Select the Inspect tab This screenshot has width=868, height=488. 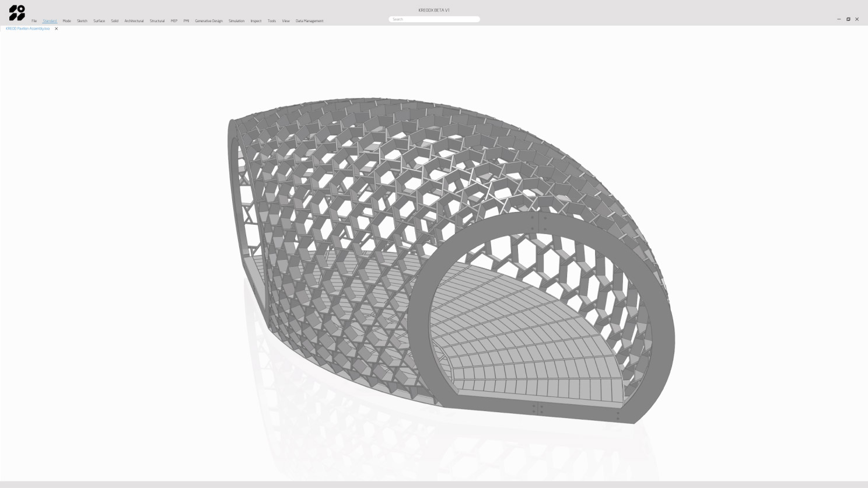point(256,21)
